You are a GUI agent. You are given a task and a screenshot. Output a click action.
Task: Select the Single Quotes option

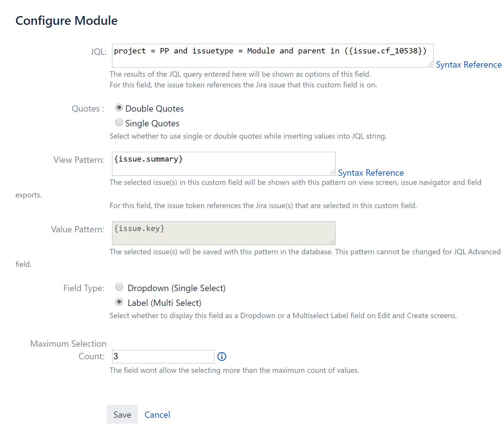click(119, 122)
